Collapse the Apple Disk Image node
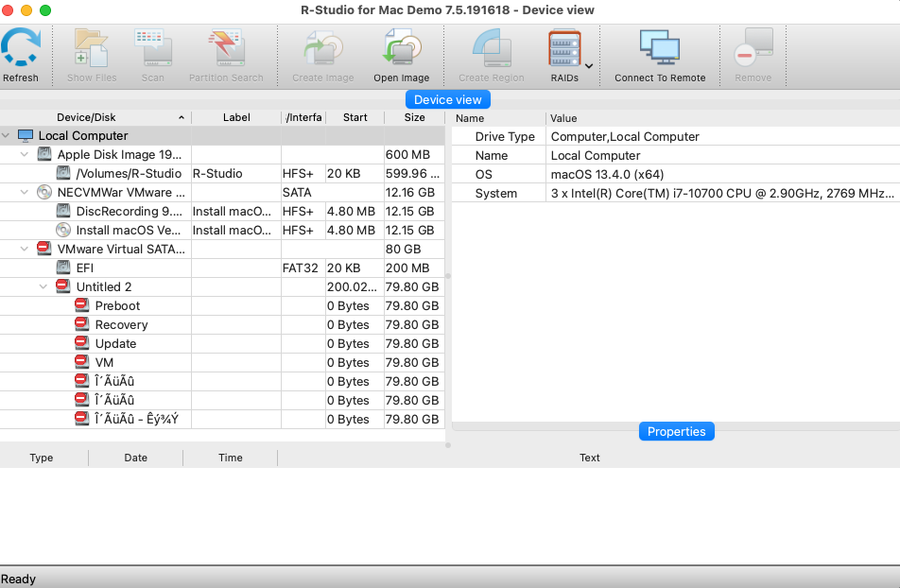Image resolution: width=900 pixels, height=588 pixels. (25, 154)
